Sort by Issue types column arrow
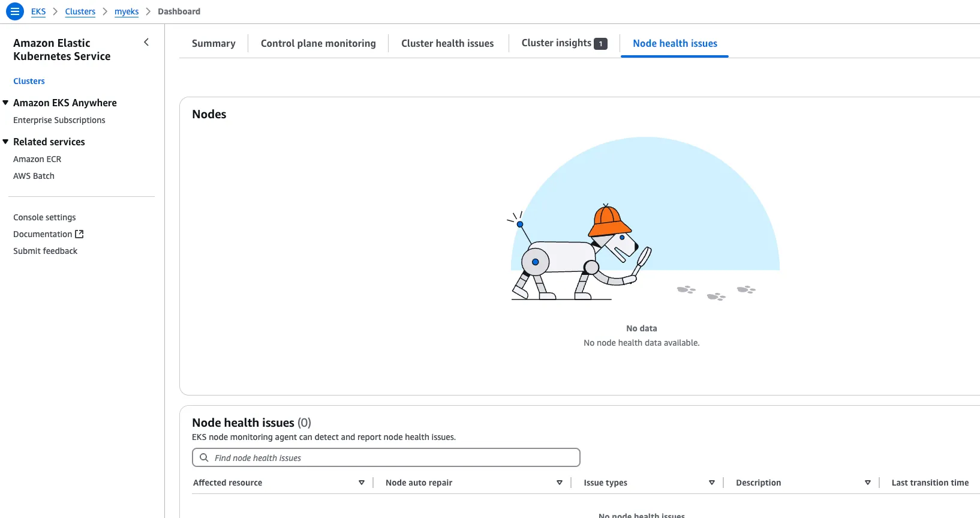This screenshot has height=518, width=980. pos(712,483)
